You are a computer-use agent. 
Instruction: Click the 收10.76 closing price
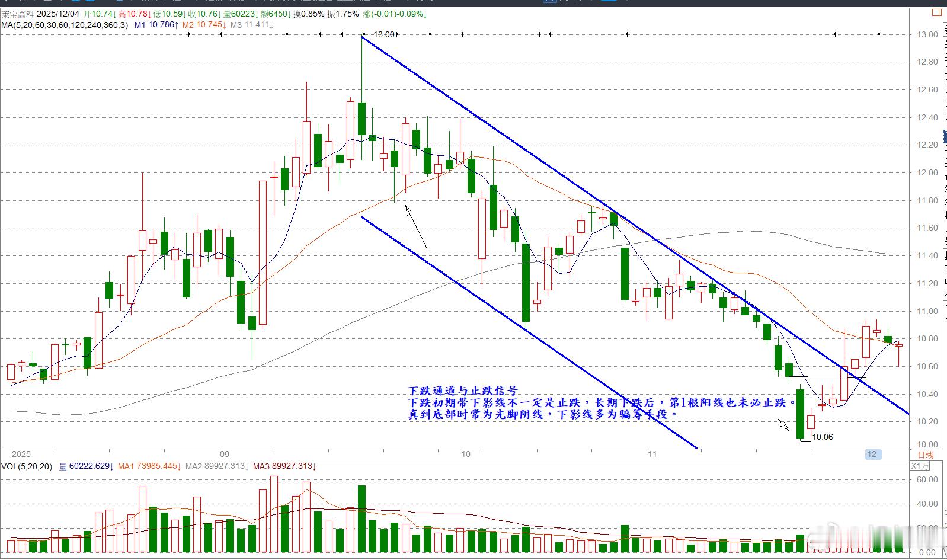pyautogui.click(x=205, y=14)
